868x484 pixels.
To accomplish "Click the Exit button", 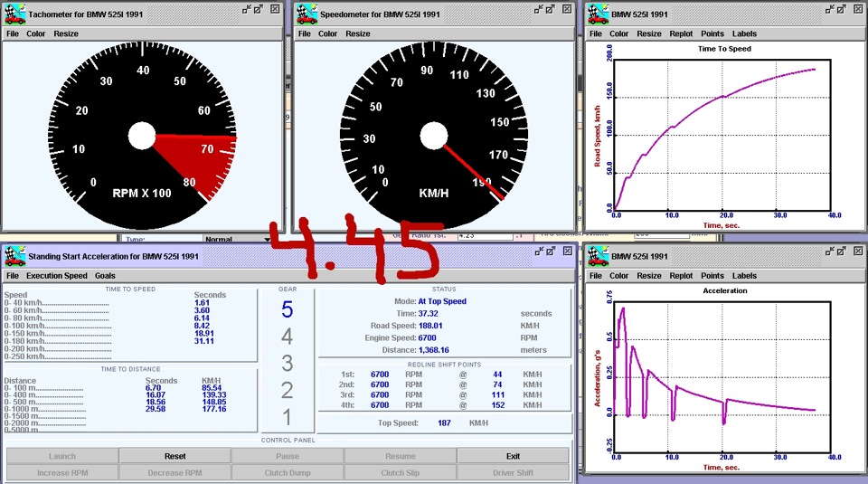I will click(514, 456).
